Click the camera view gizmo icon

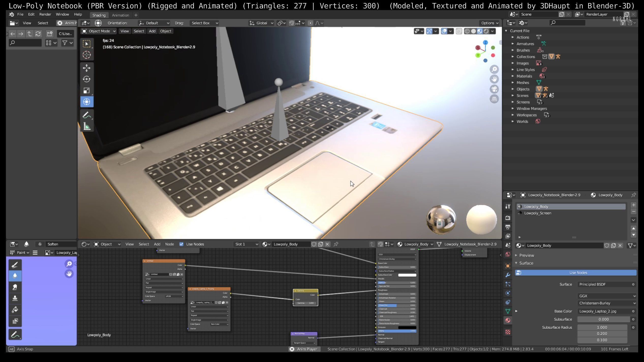(494, 89)
